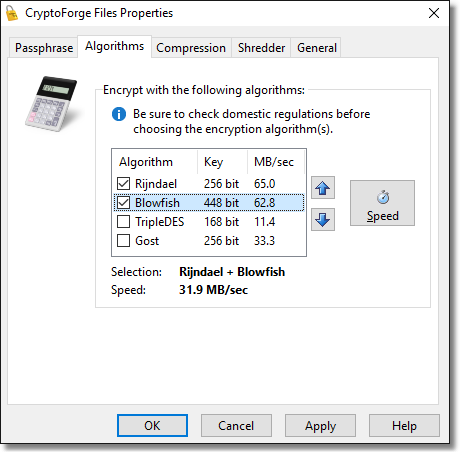
Task: Switch to the Passphrase tab
Action: pyautogui.click(x=44, y=48)
